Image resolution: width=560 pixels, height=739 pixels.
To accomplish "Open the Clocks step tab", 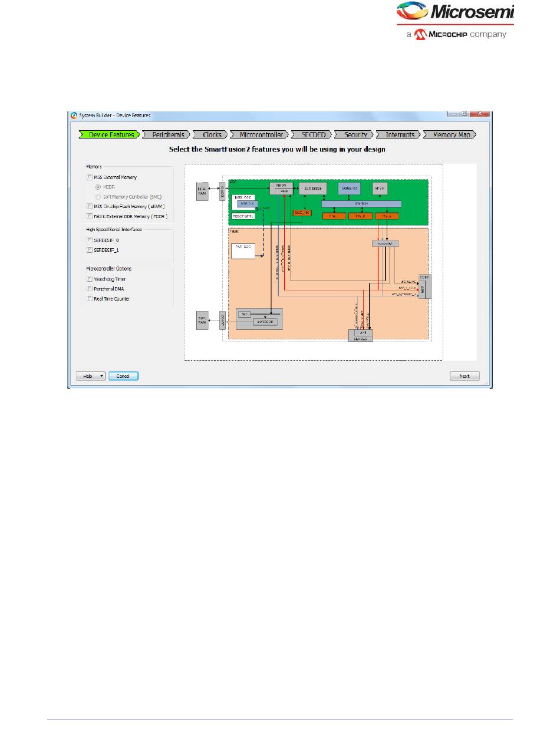I will [x=212, y=134].
